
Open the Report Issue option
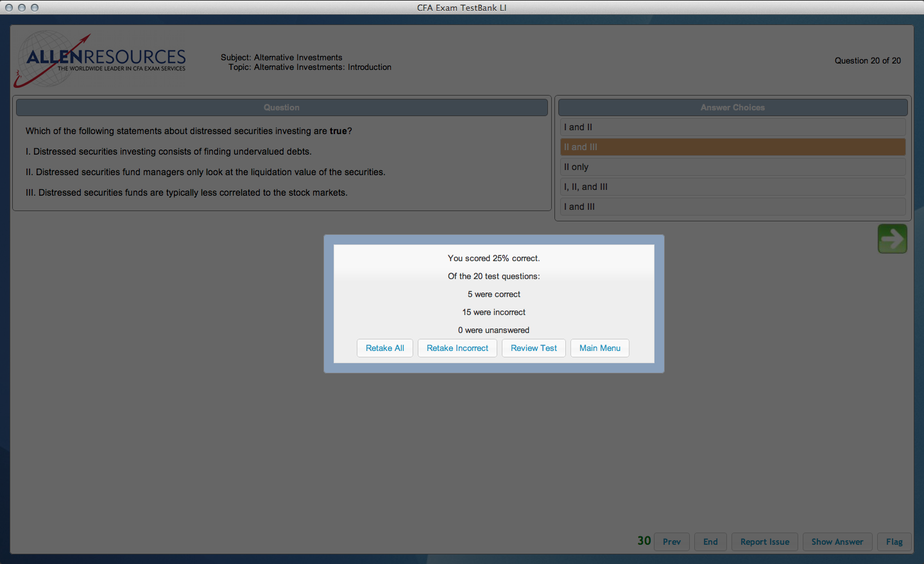click(x=764, y=542)
